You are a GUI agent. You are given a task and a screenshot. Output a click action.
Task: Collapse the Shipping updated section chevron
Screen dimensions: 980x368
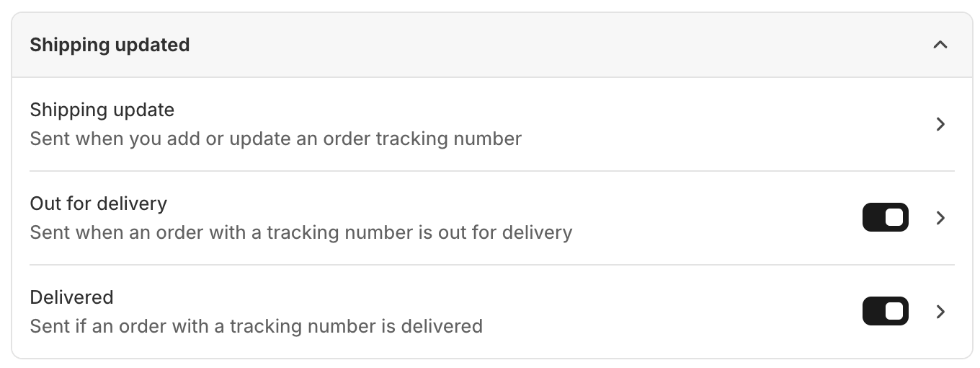(x=940, y=45)
